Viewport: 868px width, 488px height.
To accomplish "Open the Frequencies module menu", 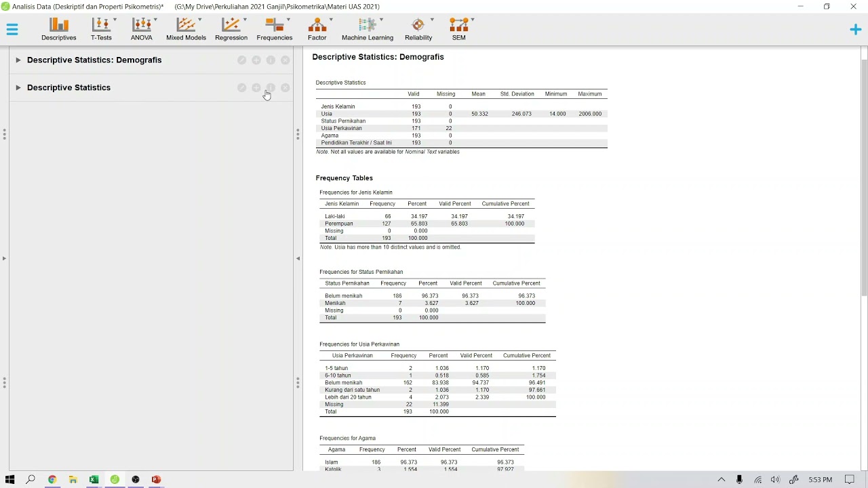I will 275,29.
